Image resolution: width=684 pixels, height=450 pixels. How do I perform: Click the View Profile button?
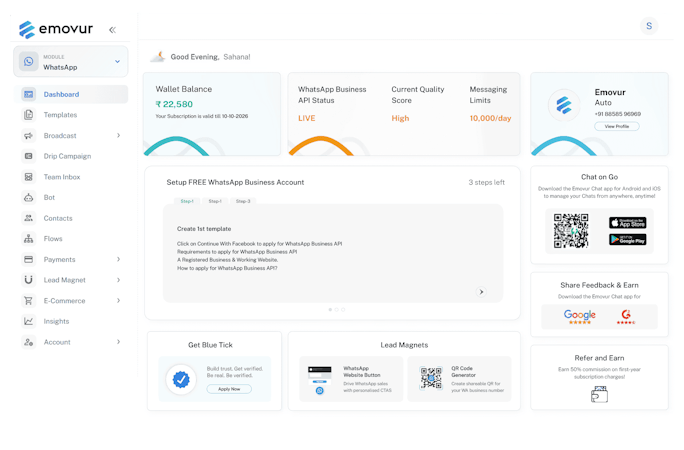[x=617, y=126]
